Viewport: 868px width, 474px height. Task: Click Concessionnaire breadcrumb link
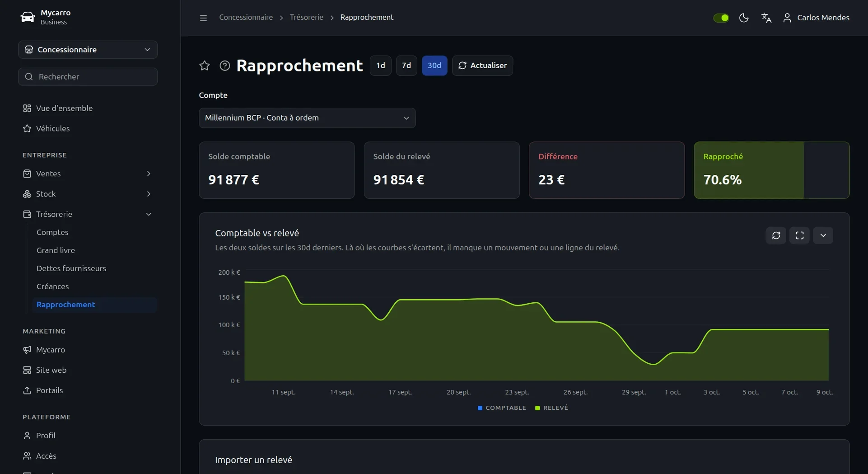246,17
